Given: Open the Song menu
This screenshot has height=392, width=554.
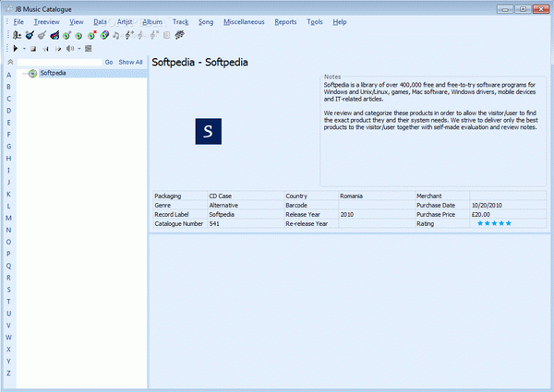Looking at the screenshot, I should [x=206, y=22].
